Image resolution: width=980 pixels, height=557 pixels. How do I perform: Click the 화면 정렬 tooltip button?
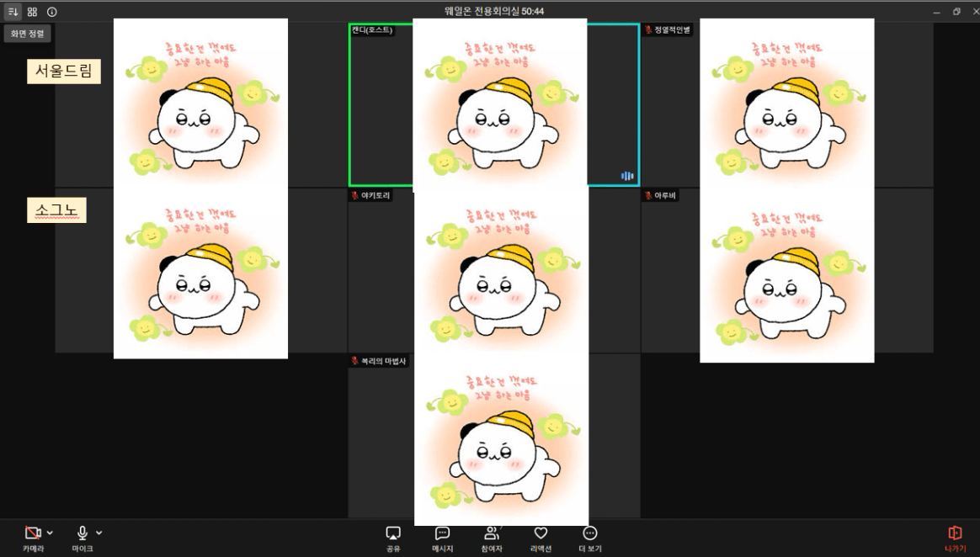click(x=28, y=34)
